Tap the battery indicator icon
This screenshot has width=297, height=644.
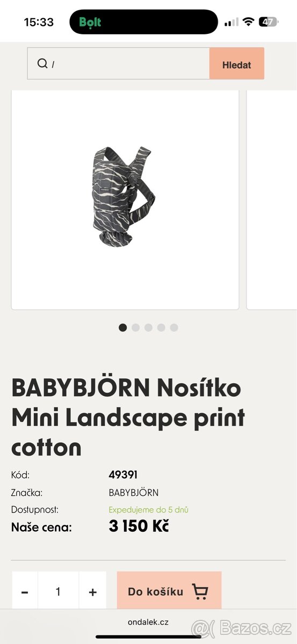point(267,22)
